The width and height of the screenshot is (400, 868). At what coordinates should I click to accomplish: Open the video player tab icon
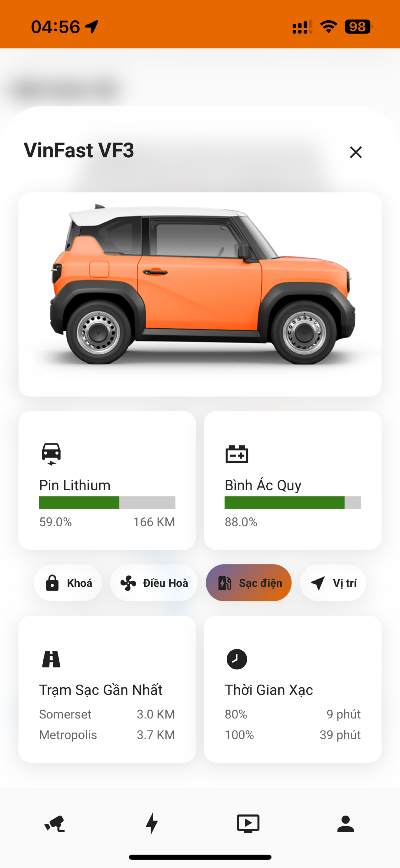[248, 824]
